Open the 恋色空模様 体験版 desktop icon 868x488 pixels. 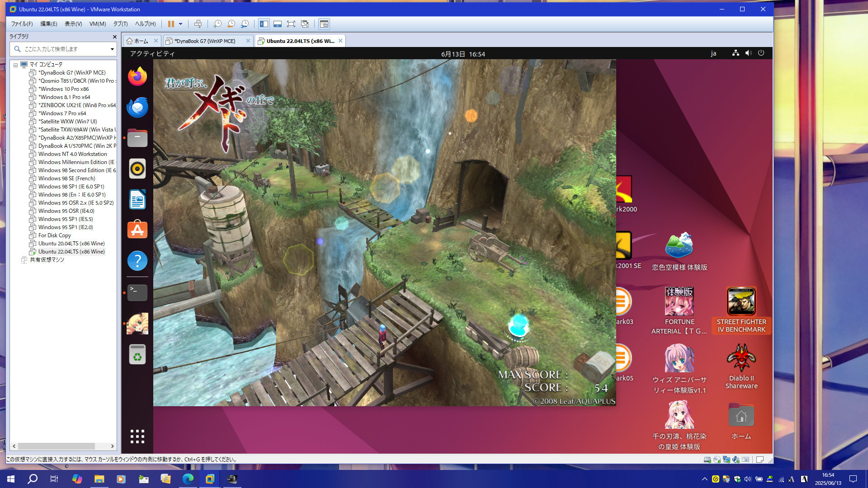point(679,251)
